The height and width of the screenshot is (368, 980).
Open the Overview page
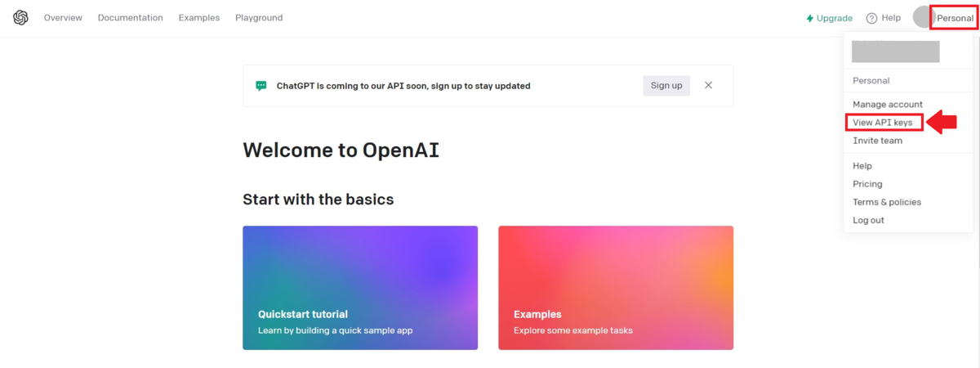pyautogui.click(x=63, y=18)
